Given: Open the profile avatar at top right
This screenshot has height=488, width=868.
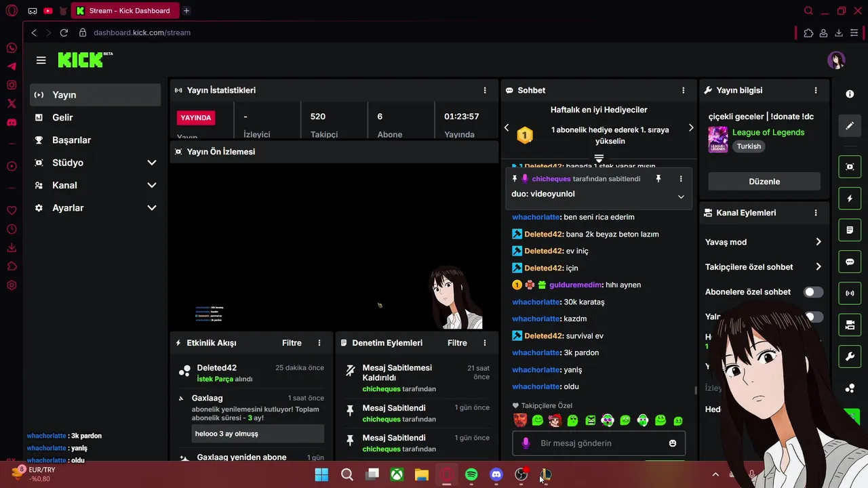Looking at the screenshot, I should click(836, 60).
